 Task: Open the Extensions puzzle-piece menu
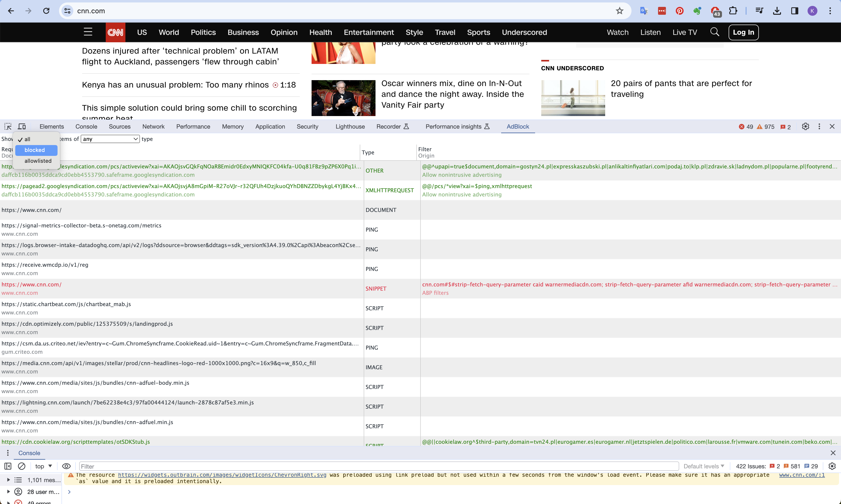click(733, 11)
